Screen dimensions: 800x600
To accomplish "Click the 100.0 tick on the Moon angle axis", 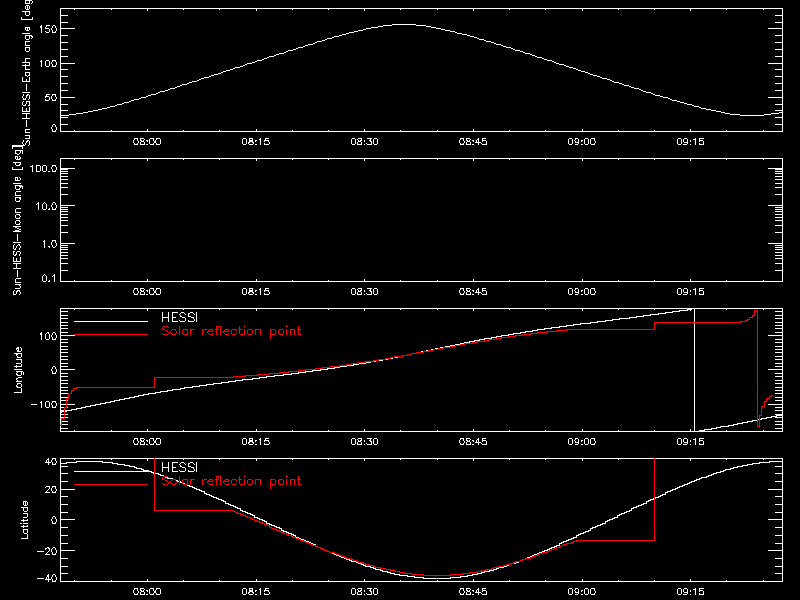I will [x=43, y=169].
